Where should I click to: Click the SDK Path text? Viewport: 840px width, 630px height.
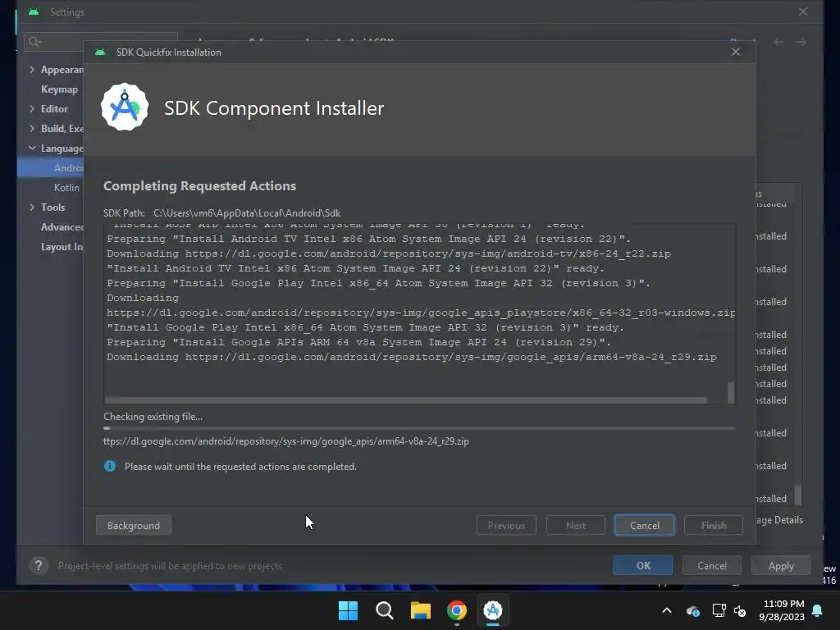(221, 213)
